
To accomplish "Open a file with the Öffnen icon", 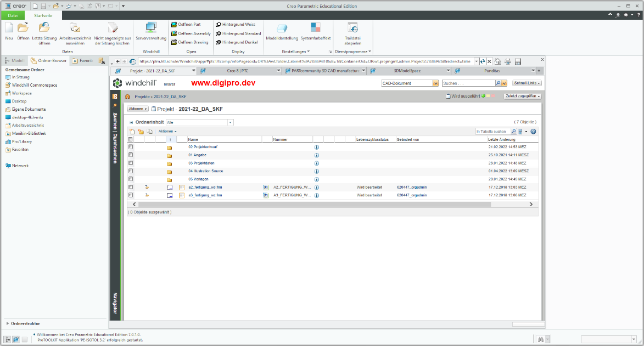I will [23, 28].
